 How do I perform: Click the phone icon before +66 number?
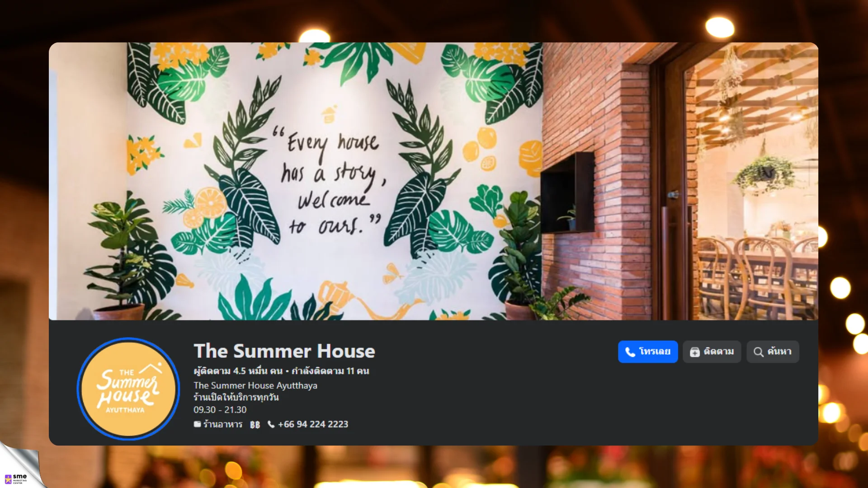(x=271, y=424)
